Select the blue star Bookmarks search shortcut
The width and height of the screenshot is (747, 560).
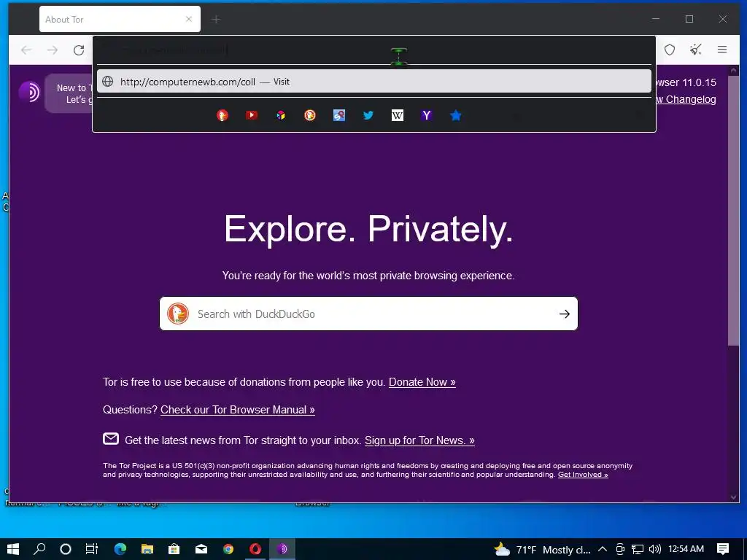(x=456, y=115)
